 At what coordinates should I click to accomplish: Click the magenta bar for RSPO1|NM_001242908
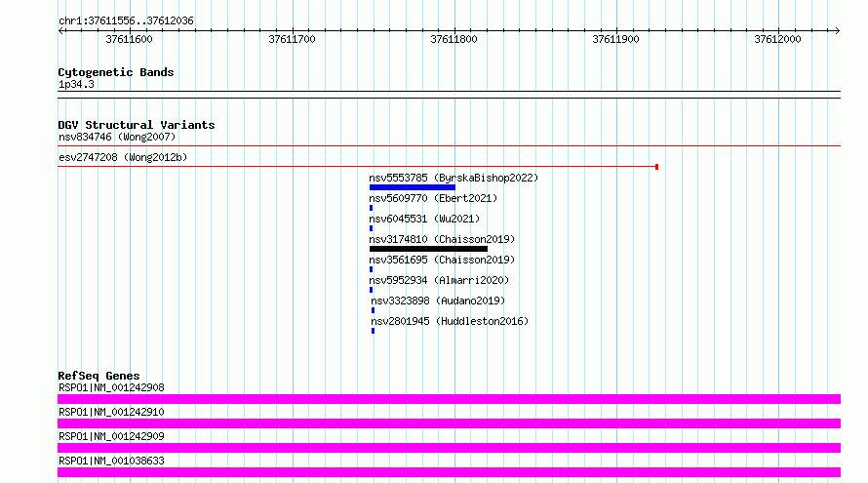pos(449,399)
